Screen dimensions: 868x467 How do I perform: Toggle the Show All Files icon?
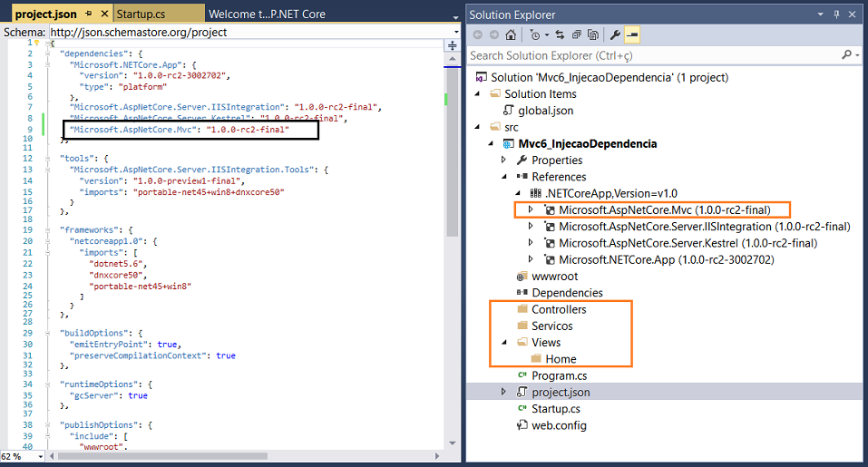click(x=593, y=34)
